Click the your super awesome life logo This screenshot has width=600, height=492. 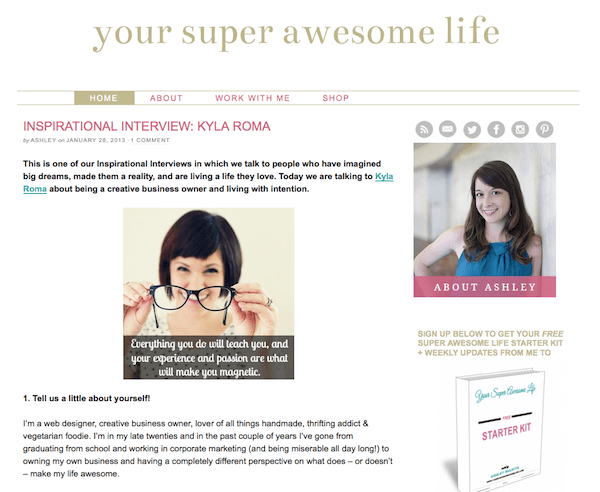(x=296, y=33)
